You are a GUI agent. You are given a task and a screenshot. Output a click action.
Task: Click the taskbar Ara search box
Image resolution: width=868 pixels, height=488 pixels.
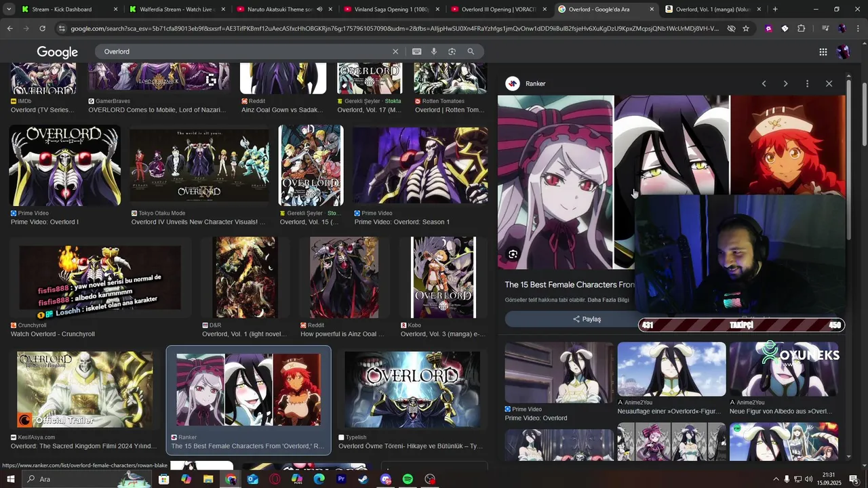88,479
